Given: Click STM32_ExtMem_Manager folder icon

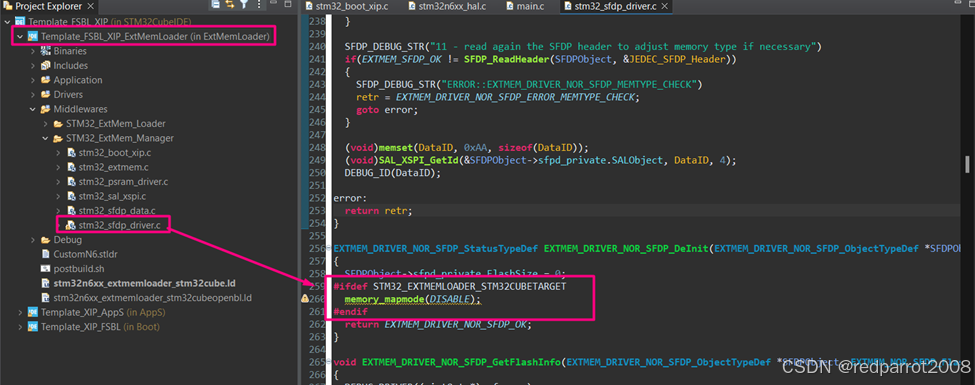Looking at the screenshot, I should [x=58, y=138].
